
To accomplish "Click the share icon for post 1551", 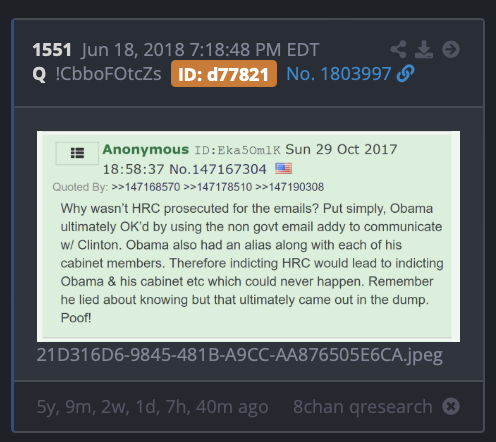I will [x=398, y=50].
